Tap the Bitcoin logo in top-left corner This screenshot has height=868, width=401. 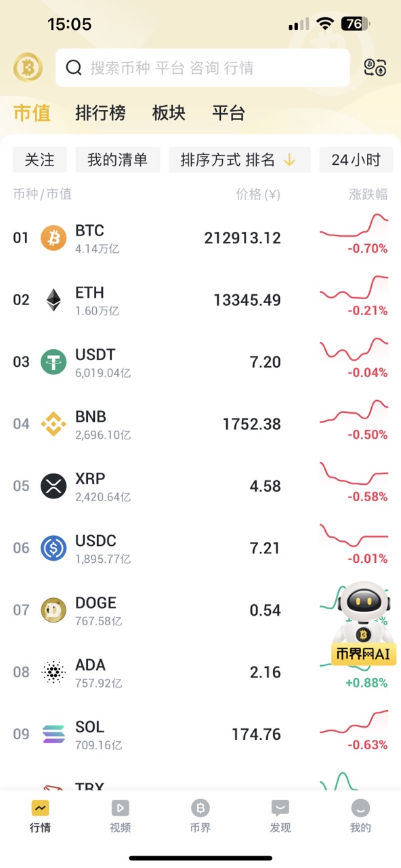pos(28,67)
